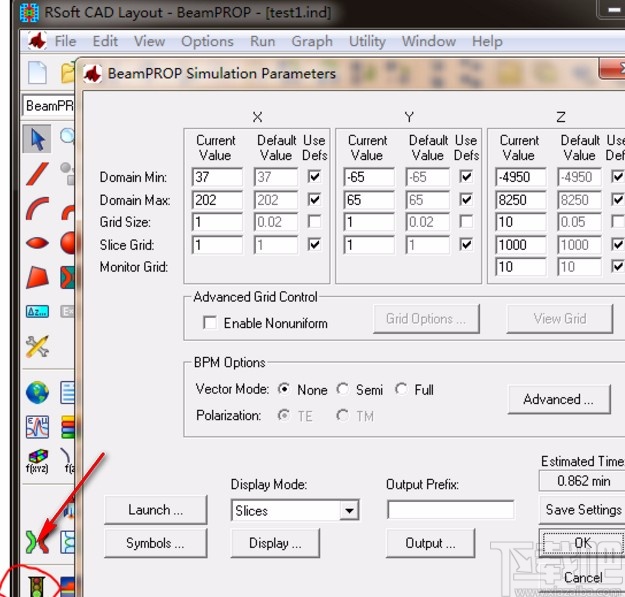
Task: Click X Domain Min current value field
Action: pyautogui.click(x=217, y=177)
